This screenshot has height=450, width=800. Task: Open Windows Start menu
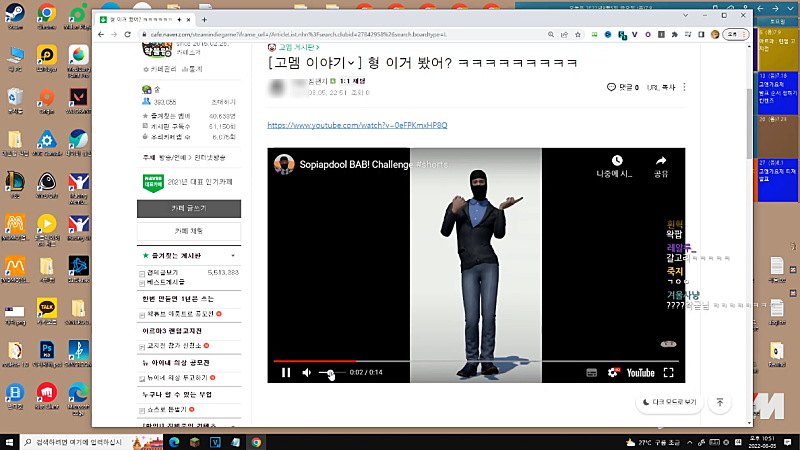(10, 441)
